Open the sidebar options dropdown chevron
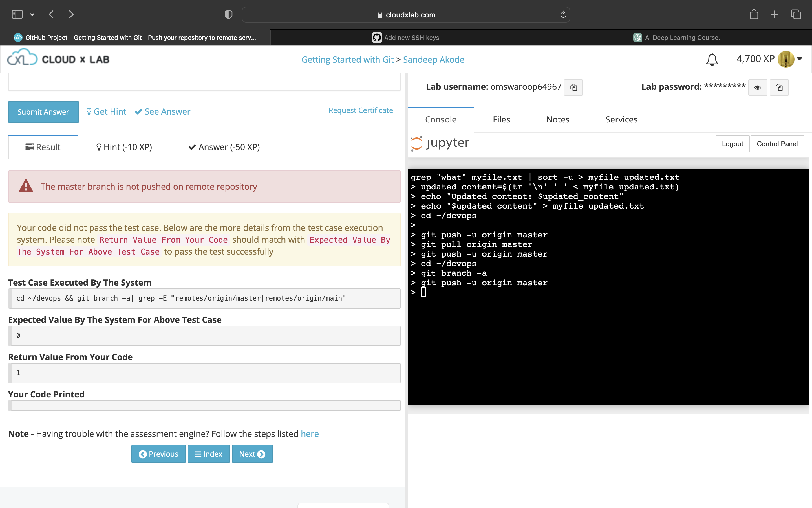The image size is (812, 508). point(32,14)
